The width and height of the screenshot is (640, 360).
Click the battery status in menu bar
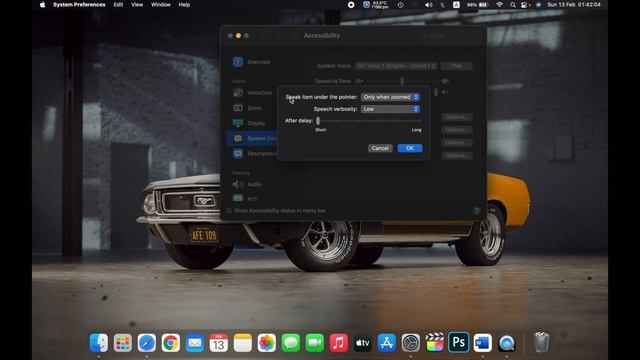pyautogui.click(x=478, y=5)
